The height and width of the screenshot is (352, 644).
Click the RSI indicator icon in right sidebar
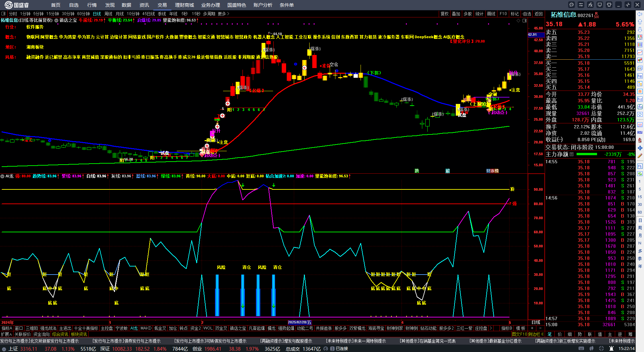(640, 133)
